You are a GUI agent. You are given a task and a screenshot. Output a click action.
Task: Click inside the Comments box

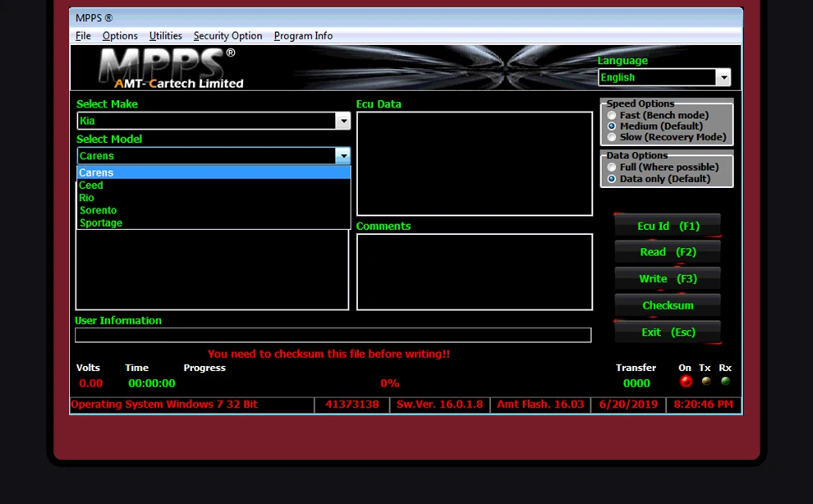tap(475, 272)
